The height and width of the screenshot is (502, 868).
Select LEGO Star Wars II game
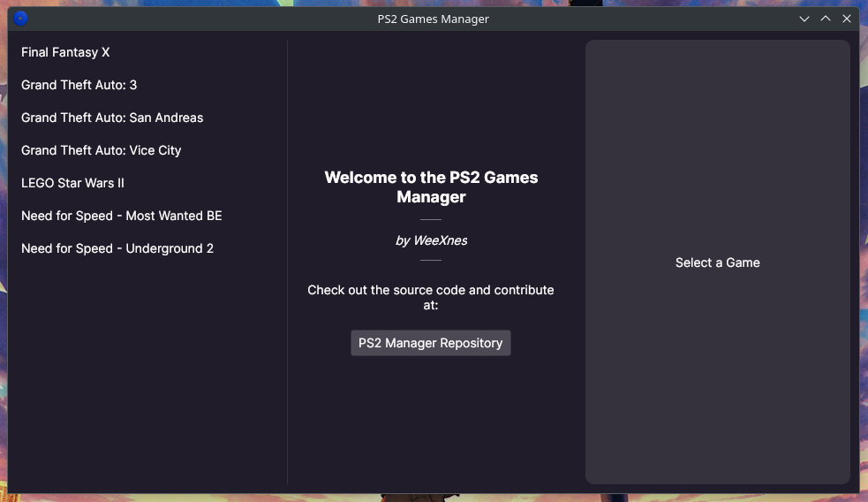pos(72,183)
